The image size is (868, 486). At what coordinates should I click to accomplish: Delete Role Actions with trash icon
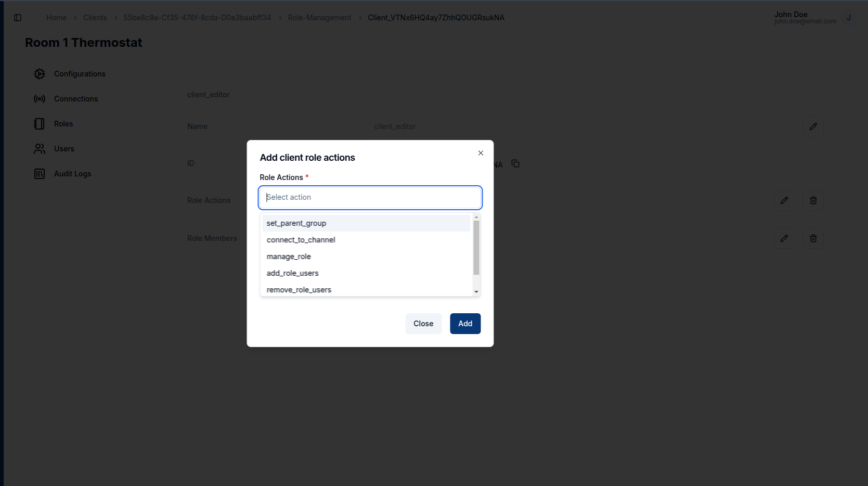click(813, 200)
